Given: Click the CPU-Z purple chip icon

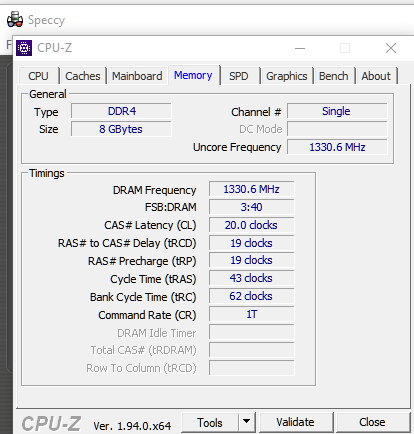Looking at the screenshot, I should [24, 48].
